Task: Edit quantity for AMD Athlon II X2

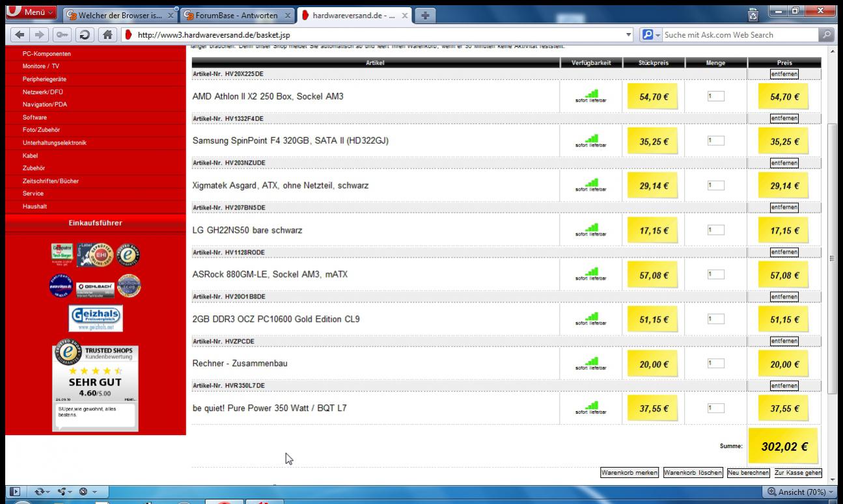Action: click(715, 96)
